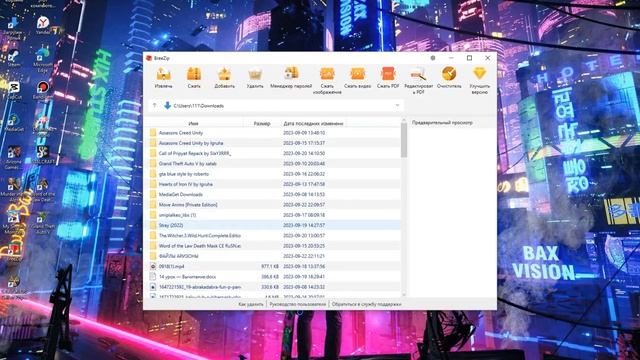
Task: Click the document icon of 14 урок docx
Action: coord(153,276)
